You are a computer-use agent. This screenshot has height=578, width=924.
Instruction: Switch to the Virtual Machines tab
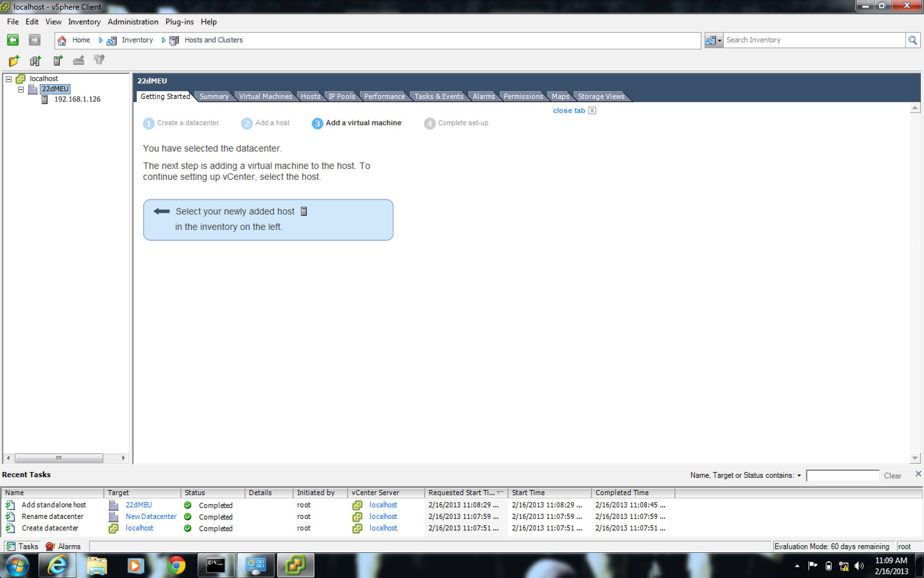pos(265,96)
